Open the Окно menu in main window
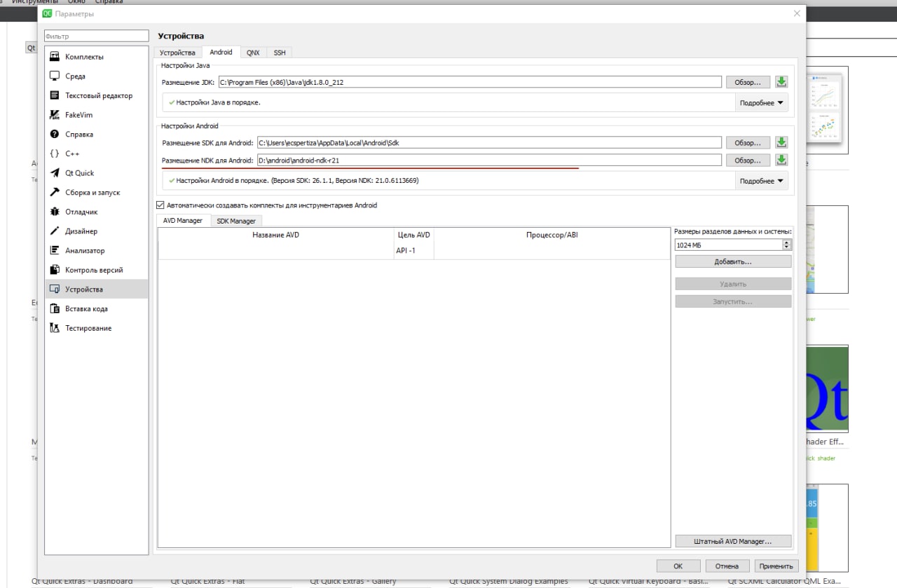Screen dimensions: 897x588 coord(76,2)
